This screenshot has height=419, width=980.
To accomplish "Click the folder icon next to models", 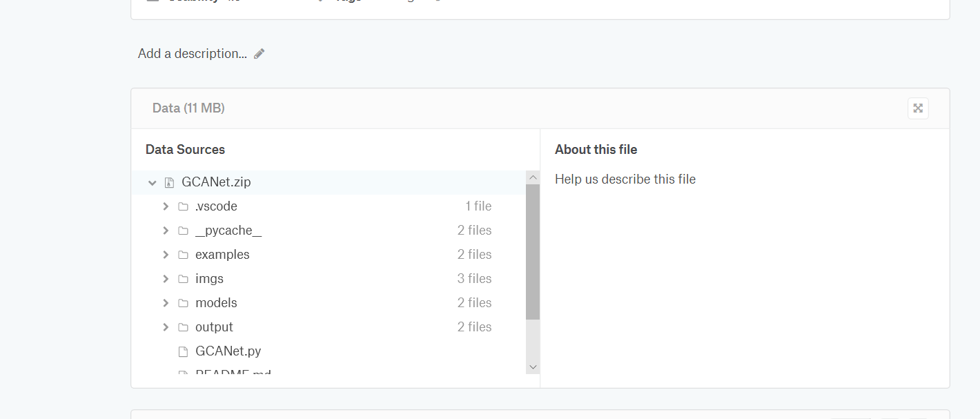I will click(x=183, y=303).
